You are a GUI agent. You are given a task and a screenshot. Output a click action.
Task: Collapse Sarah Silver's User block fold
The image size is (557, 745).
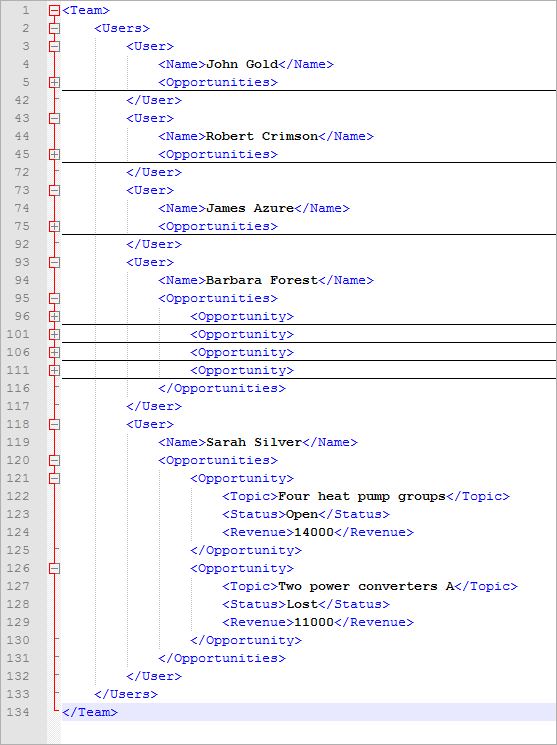(55, 424)
